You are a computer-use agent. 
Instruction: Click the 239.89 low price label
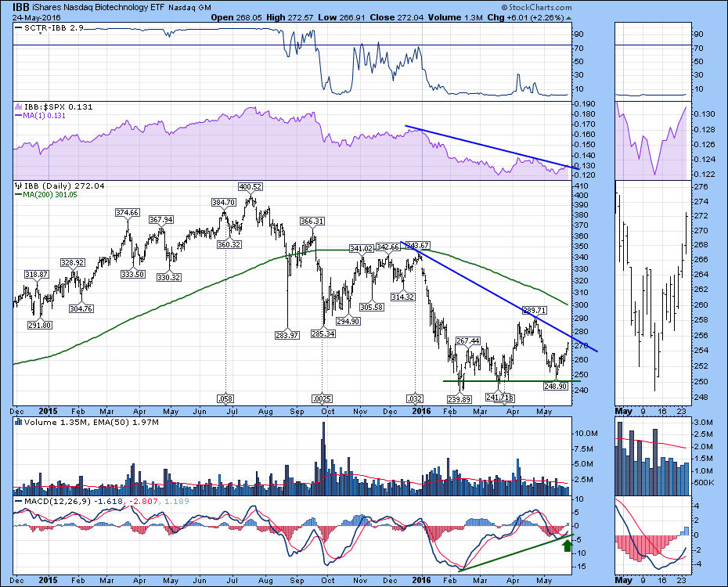point(460,398)
